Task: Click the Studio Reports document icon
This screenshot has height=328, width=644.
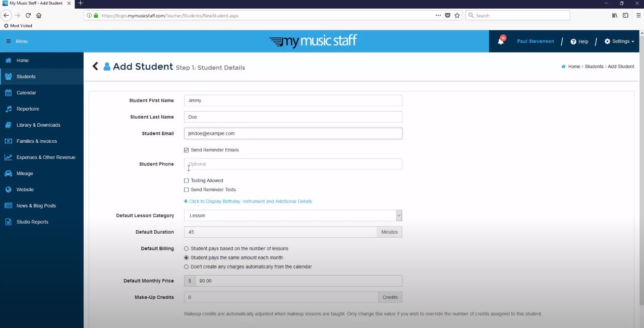Action: [x=8, y=222]
